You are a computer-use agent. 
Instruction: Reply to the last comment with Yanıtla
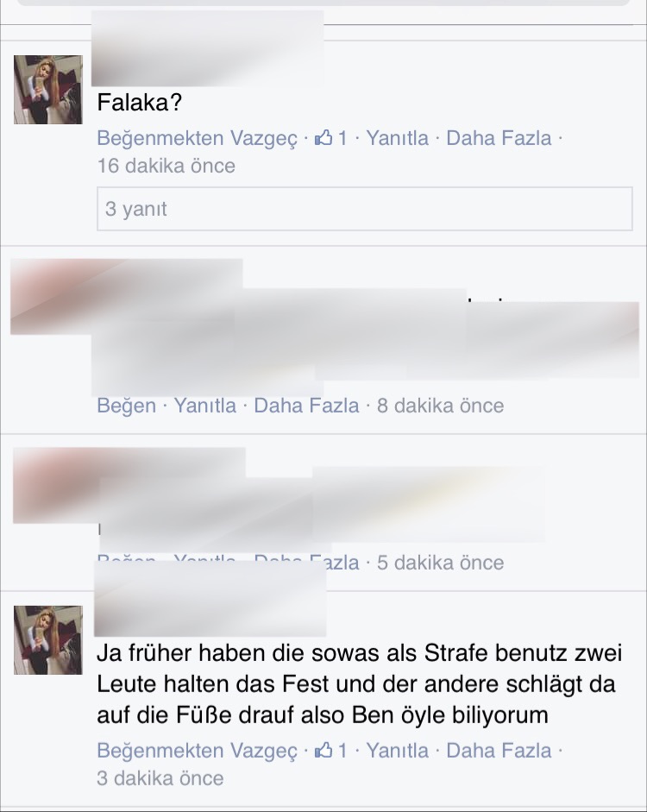pyautogui.click(x=398, y=751)
